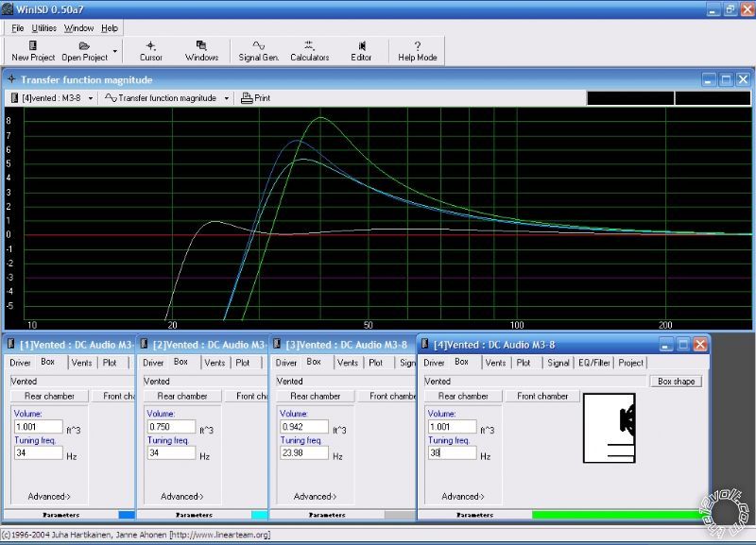Viewport: 756px width, 545px height.
Task: Activate the Cursor tool
Action: pos(151,45)
